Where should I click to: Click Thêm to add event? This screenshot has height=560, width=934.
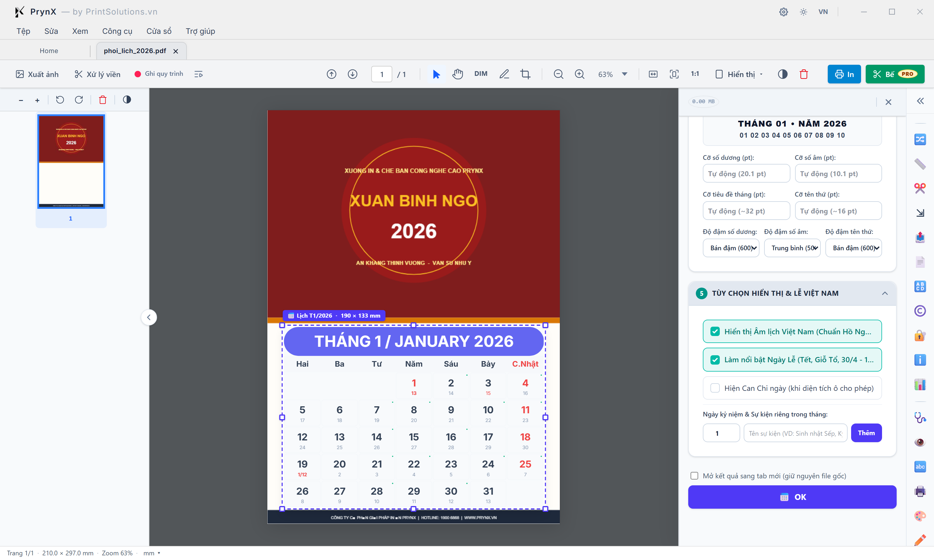point(866,433)
